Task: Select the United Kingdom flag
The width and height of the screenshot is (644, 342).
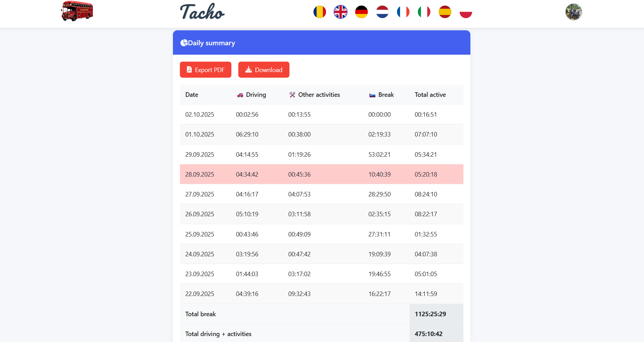Action: pos(340,12)
